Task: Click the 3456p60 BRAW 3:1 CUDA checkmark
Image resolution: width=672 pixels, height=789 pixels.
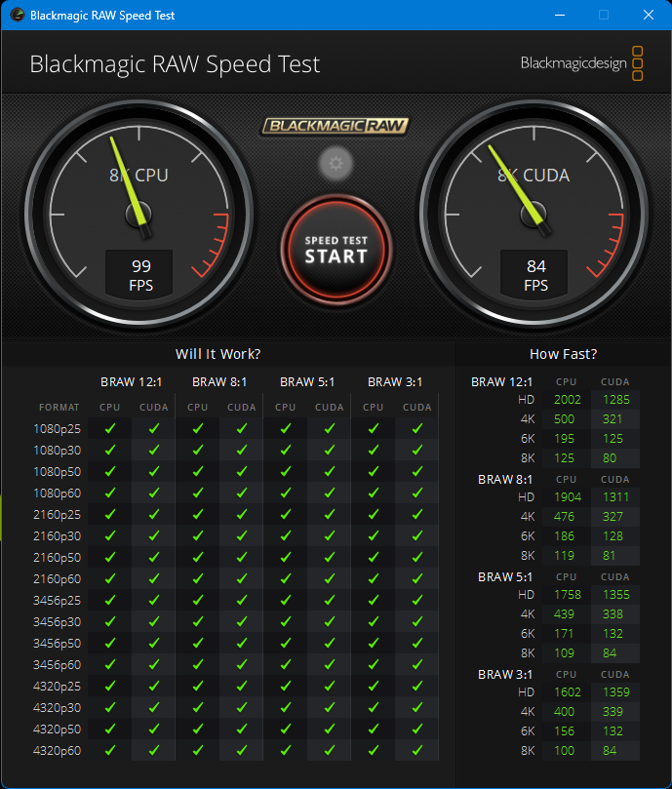Action: click(416, 665)
